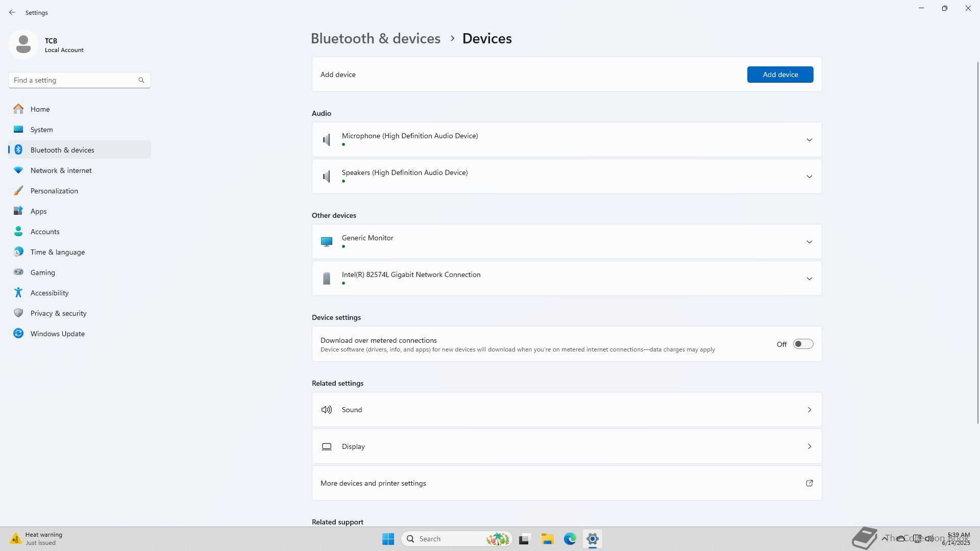Viewport: 980px width, 551px height.
Task: Click the back arrow in Settings header
Action: (12, 12)
